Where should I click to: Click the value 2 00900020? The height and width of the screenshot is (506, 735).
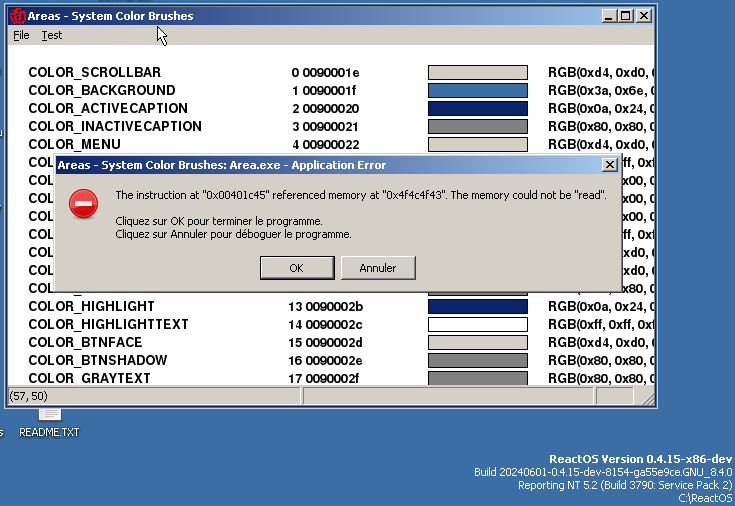[325, 109]
